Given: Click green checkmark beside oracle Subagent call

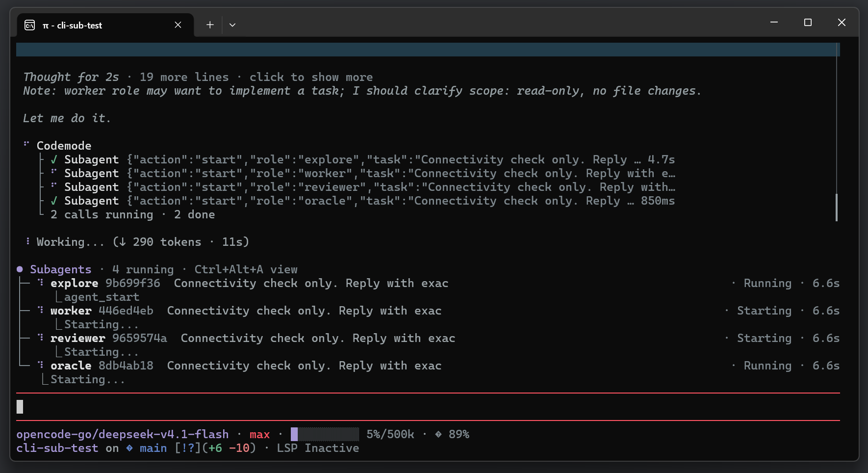Looking at the screenshot, I should click(54, 201).
